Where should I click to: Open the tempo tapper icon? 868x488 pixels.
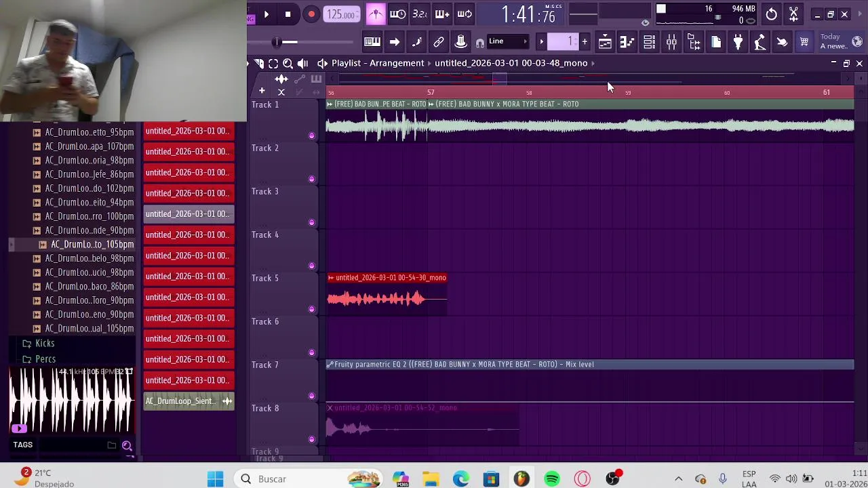tap(760, 42)
